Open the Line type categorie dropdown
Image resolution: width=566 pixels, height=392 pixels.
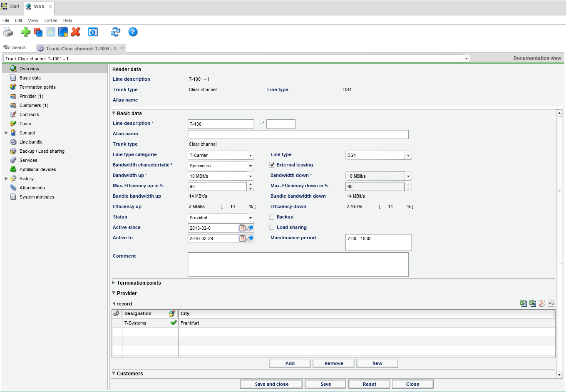251,155
